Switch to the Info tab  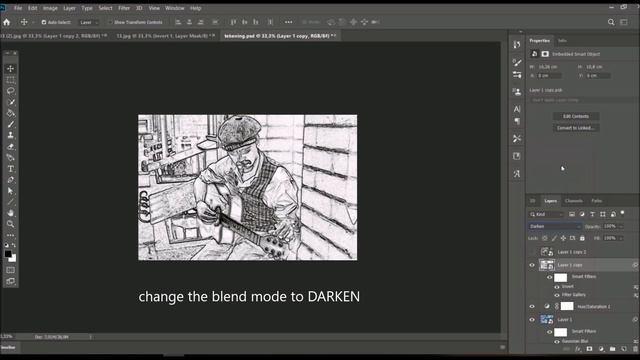562,41
